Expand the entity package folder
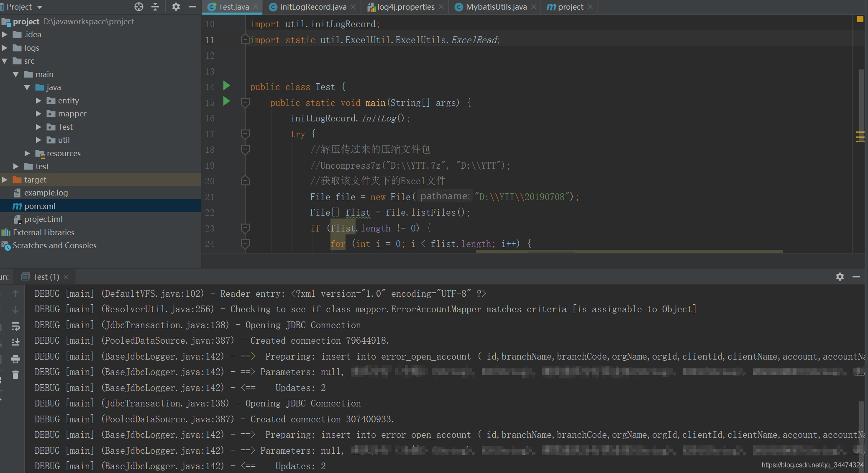 tap(38, 100)
